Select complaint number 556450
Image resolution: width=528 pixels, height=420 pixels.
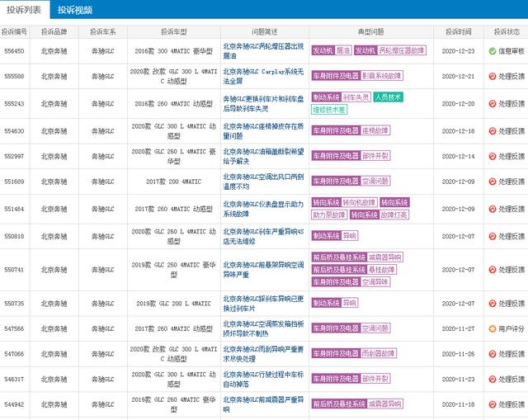point(14,51)
